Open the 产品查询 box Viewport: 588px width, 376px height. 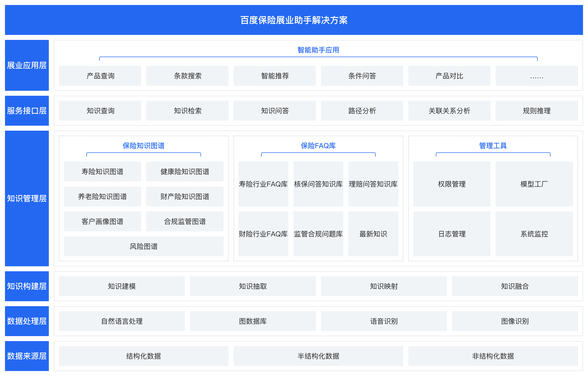pos(100,76)
